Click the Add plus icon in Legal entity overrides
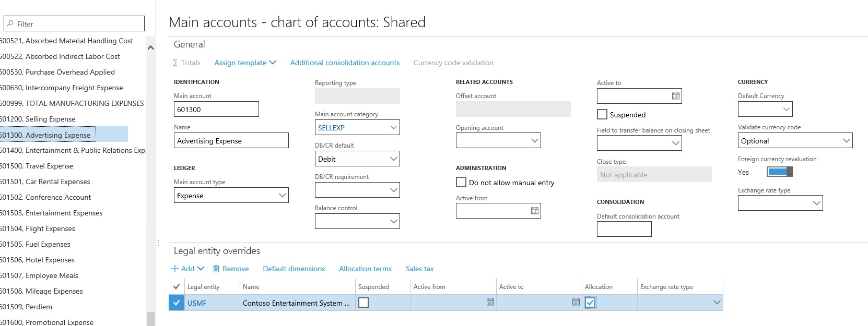The image size is (868, 326). [175, 269]
